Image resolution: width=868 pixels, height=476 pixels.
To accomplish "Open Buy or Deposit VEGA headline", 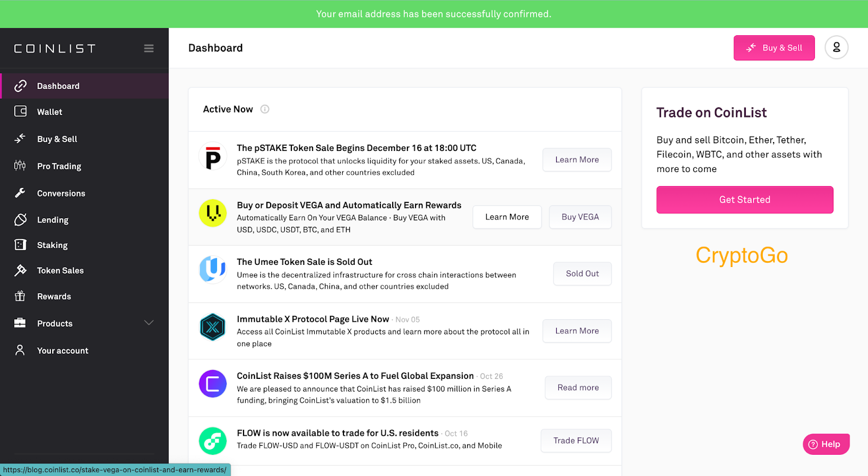I will (x=349, y=205).
